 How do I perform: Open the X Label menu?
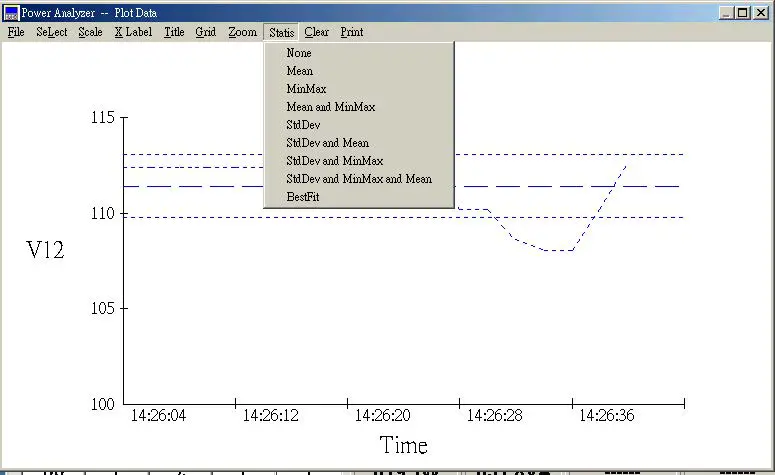point(133,32)
